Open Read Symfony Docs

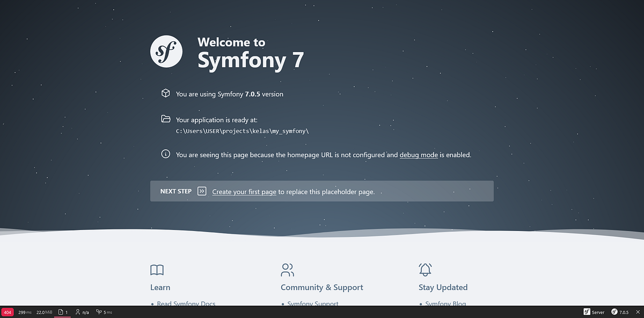(x=186, y=303)
